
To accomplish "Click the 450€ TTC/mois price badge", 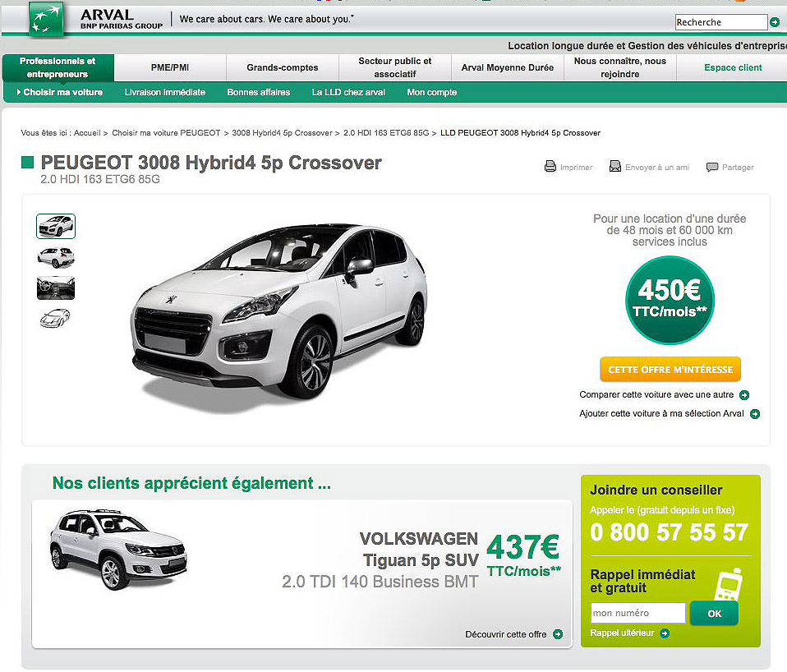I will click(x=670, y=300).
